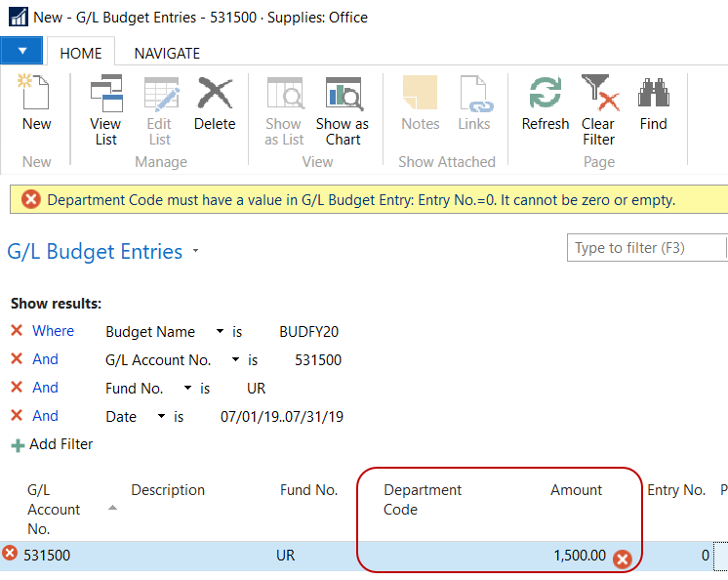Sort by Department Code column header
The image size is (728, 580).
[423, 499]
